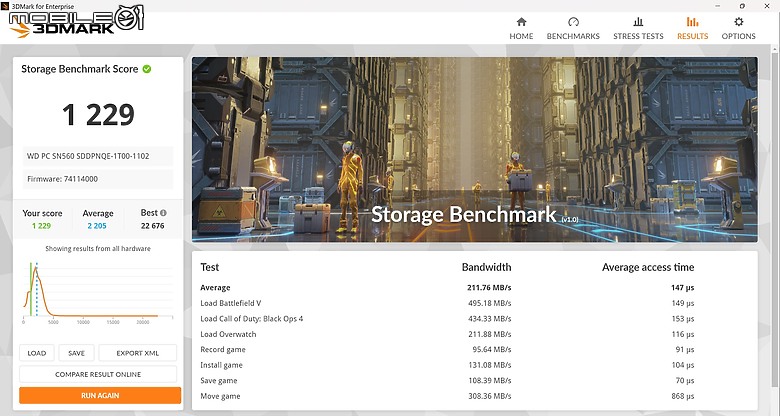Click the score value 1 229
780x416 pixels.
click(98, 115)
